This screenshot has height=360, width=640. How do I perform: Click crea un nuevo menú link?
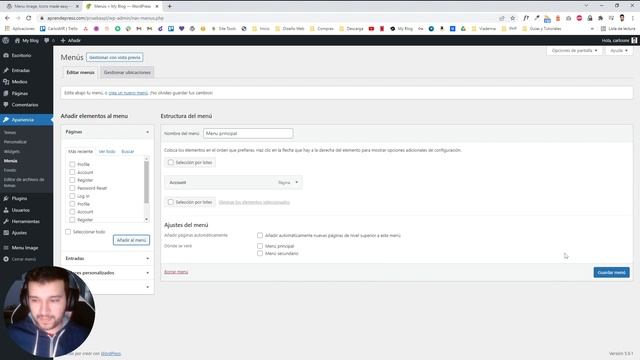tap(128, 93)
